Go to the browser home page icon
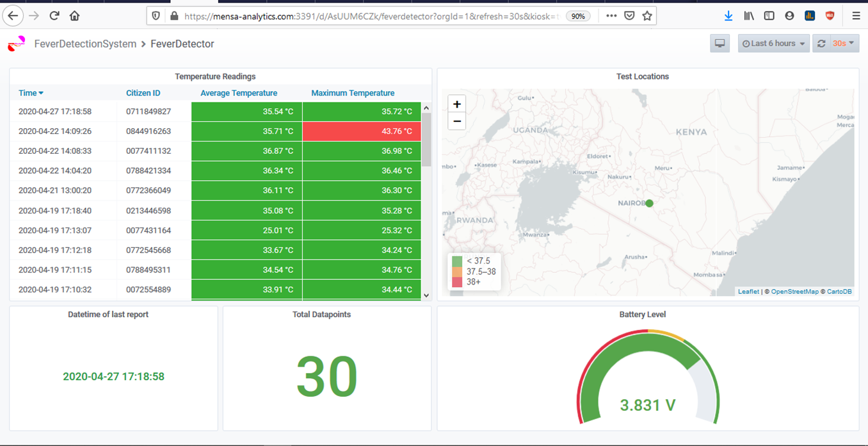This screenshot has height=446, width=868. coord(75,16)
